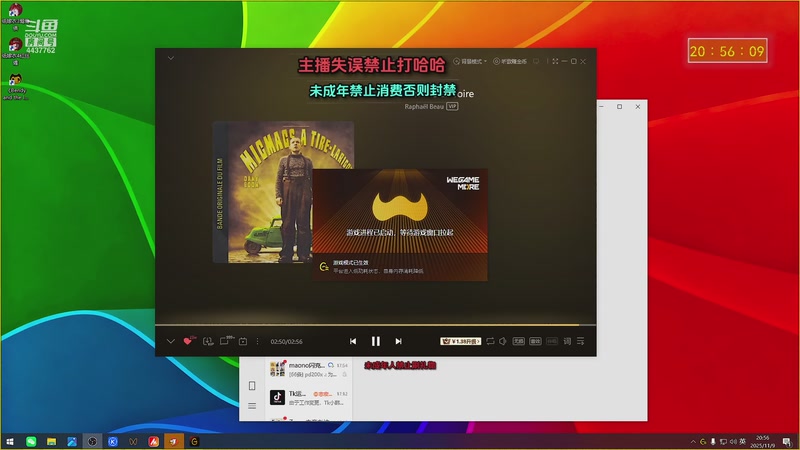Open the red app icon on the taskbar
Viewport: 800px width, 450px height.
click(x=154, y=441)
